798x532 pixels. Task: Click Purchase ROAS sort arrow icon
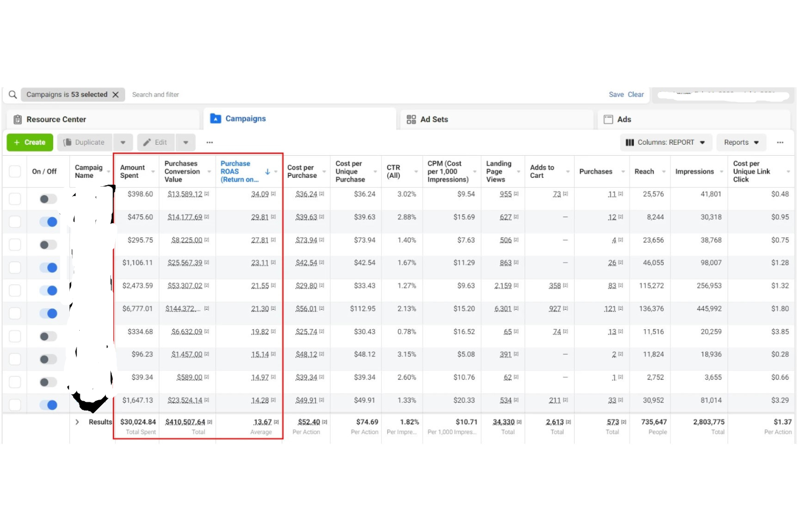(268, 172)
